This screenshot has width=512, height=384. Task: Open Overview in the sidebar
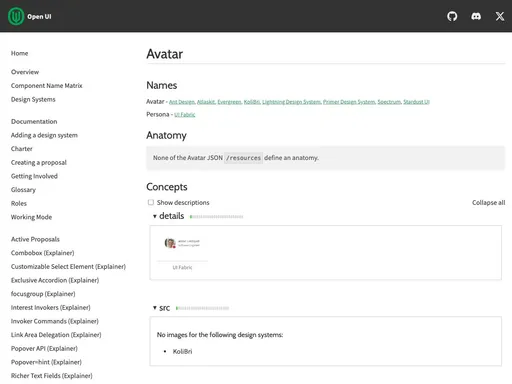[x=25, y=72]
